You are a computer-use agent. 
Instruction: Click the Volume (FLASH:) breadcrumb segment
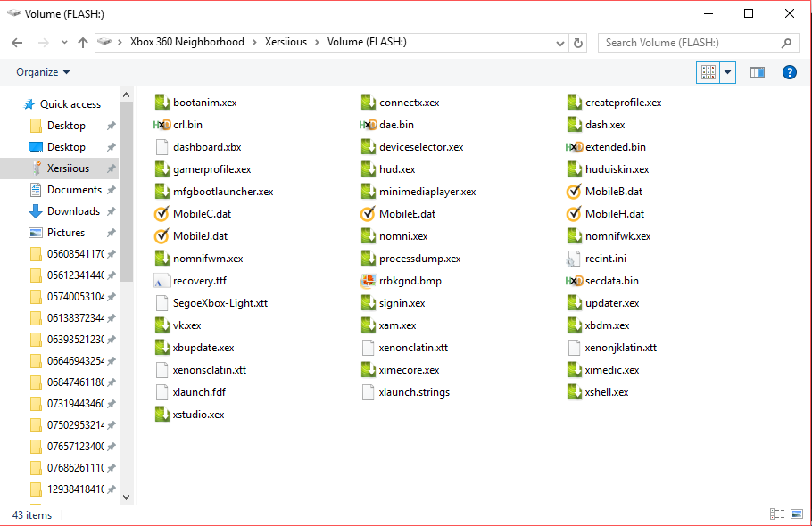tap(367, 42)
